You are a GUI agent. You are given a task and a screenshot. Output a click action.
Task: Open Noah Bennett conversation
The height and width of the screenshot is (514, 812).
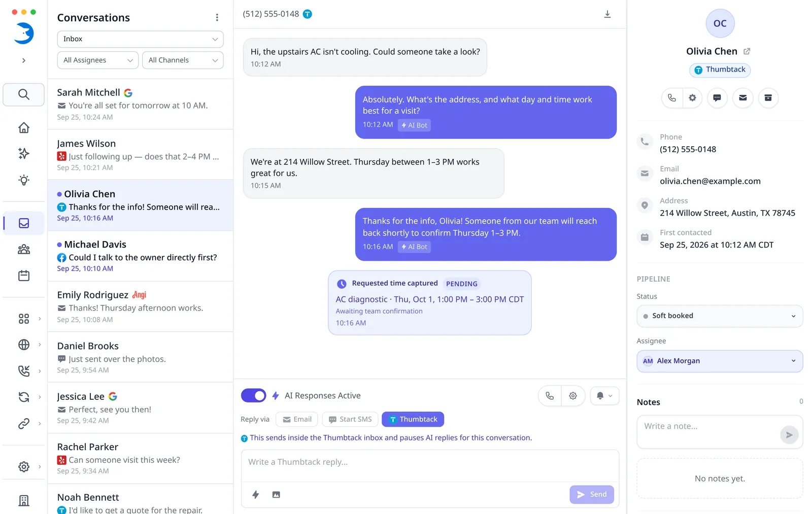140,499
